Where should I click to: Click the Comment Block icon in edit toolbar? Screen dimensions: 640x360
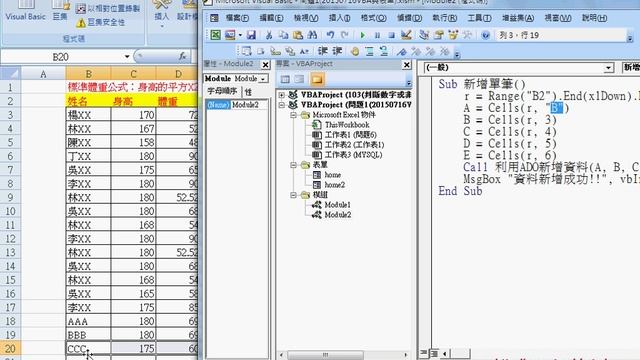click(x=369, y=51)
